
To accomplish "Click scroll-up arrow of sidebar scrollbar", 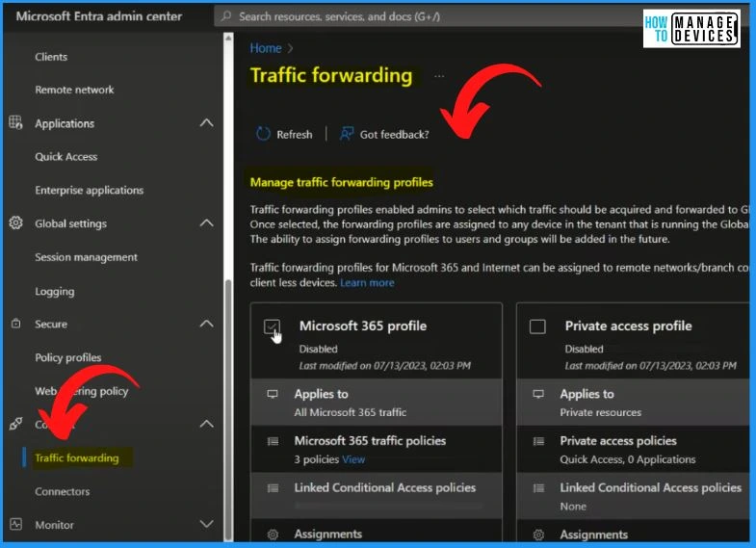I will click(228, 38).
